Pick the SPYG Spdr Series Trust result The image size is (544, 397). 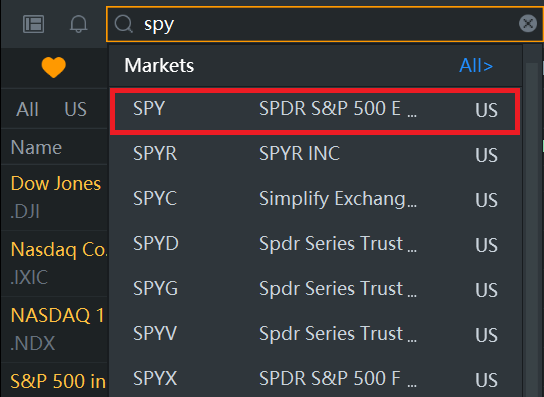(x=315, y=289)
